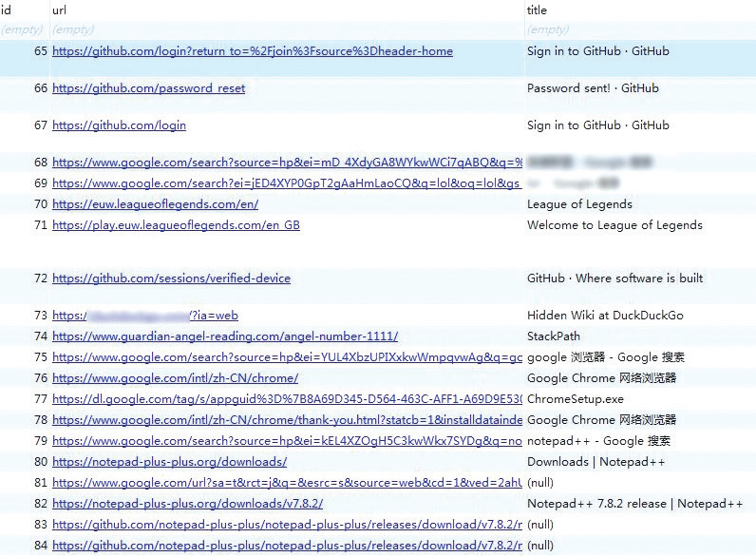
Task: Select the id cell 75
Action: tap(41, 357)
